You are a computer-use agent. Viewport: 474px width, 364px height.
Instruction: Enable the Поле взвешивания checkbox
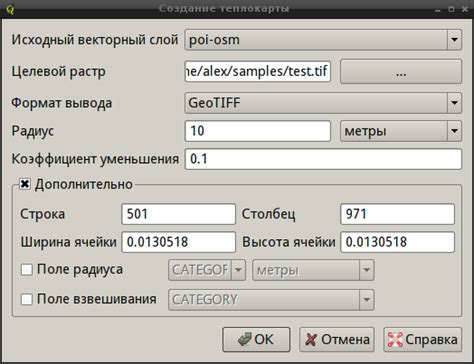(27, 299)
